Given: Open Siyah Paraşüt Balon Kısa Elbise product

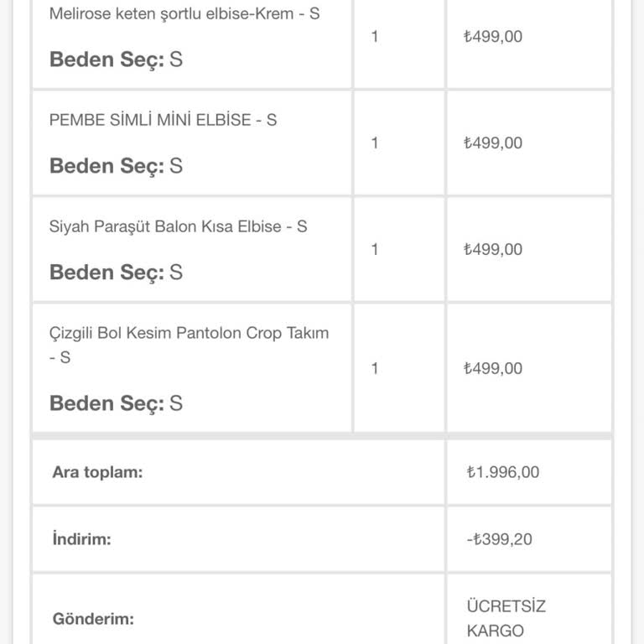Looking at the screenshot, I should (178, 226).
